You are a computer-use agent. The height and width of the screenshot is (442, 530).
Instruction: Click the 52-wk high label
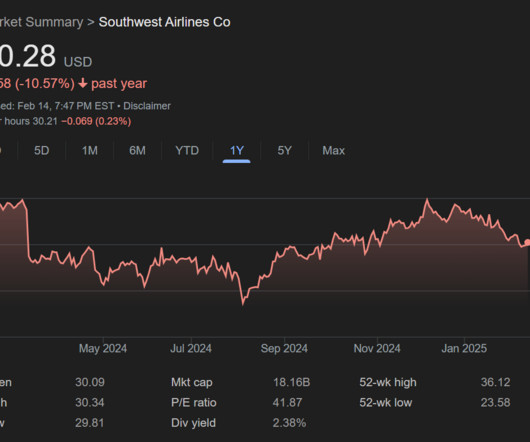point(388,383)
